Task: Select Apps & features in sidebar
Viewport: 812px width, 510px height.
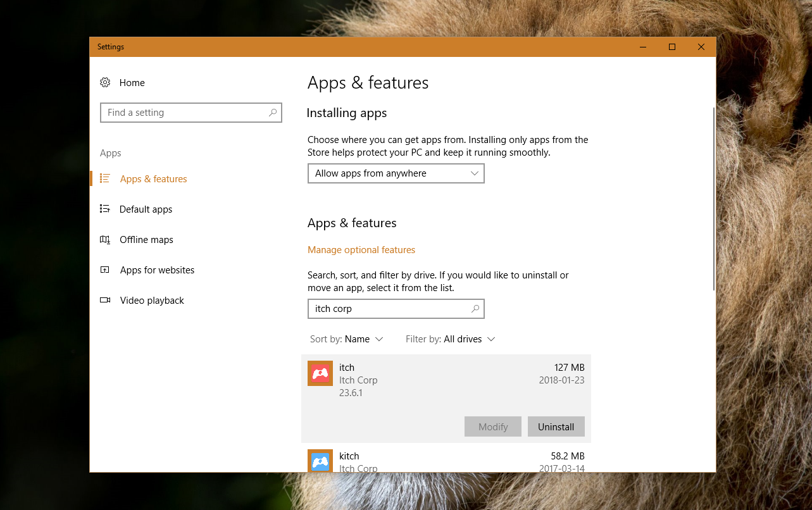Action: 153,179
